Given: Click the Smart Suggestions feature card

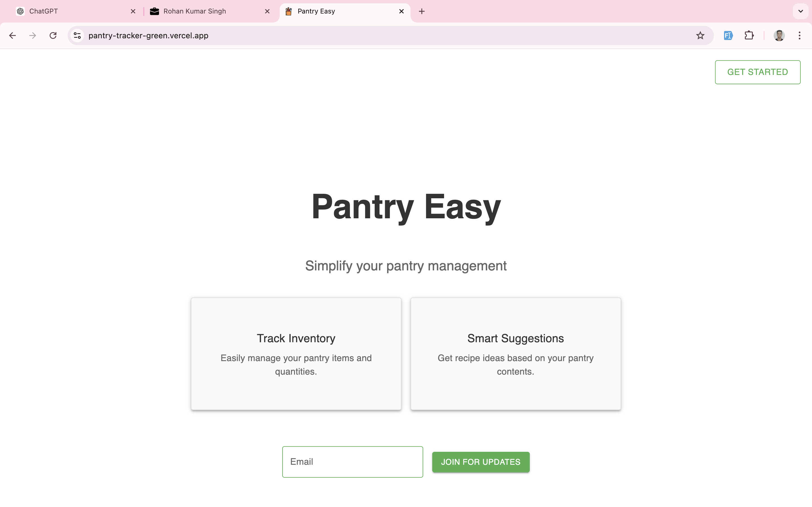Looking at the screenshot, I should pos(516,353).
